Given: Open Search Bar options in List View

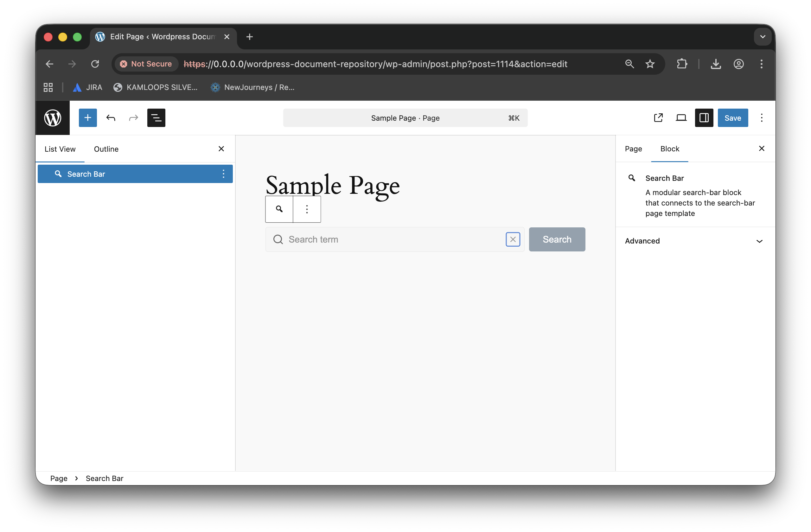Looking at the screenshot, I should click(x=224, y=174).
